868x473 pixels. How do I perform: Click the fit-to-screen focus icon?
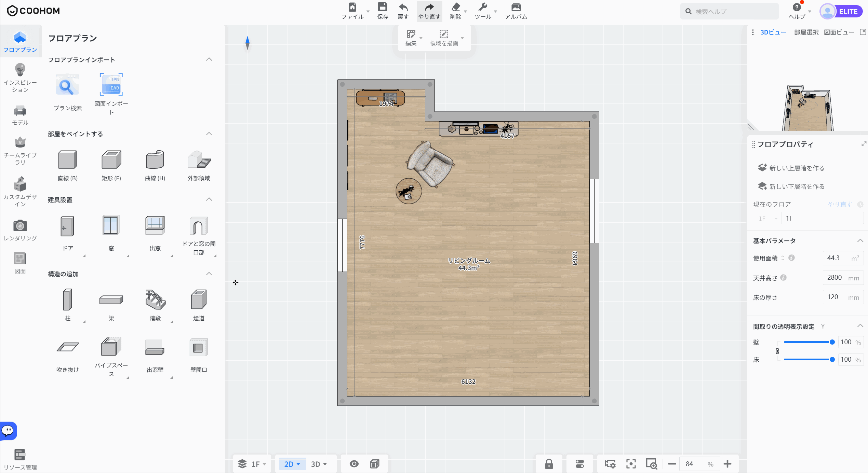[631, 464]
